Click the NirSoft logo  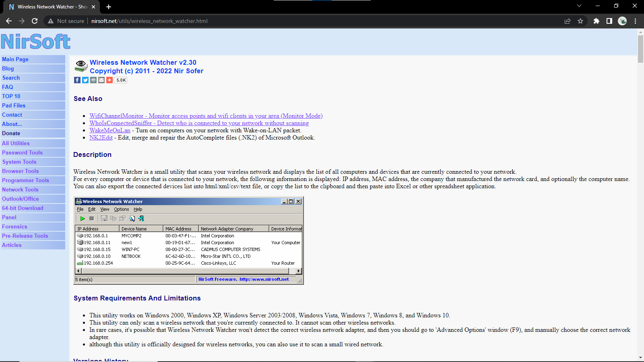pyautogui.click(x=35, y=41)
